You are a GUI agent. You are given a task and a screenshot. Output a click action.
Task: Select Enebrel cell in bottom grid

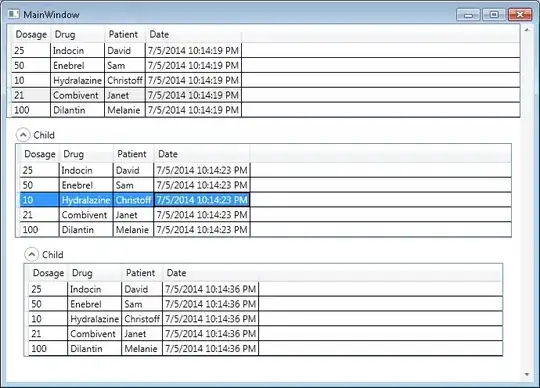95,304
